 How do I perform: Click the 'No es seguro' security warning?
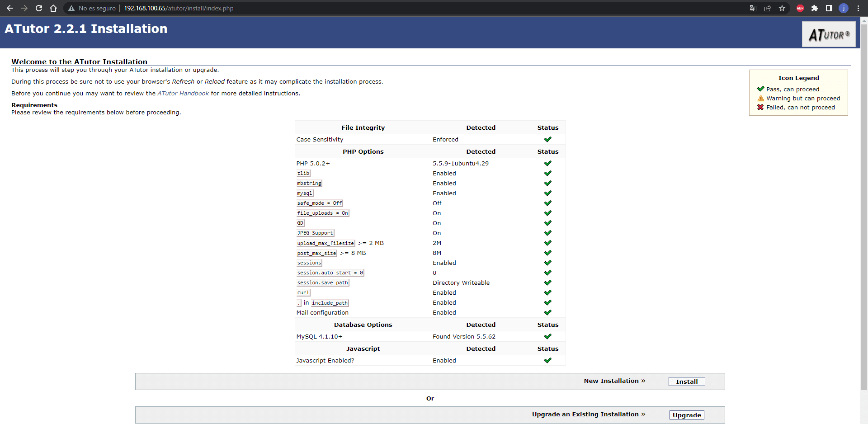(92, 8)
